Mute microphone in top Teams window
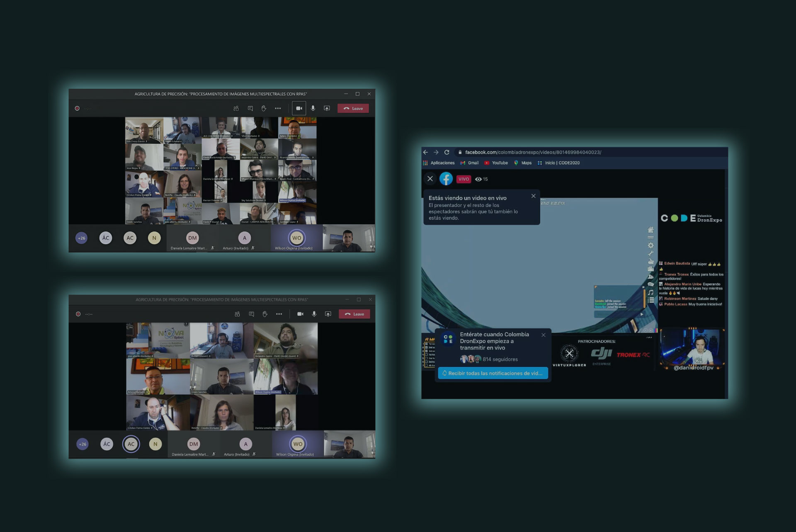This screenshot has width=796, height=532. pos(313,108)
